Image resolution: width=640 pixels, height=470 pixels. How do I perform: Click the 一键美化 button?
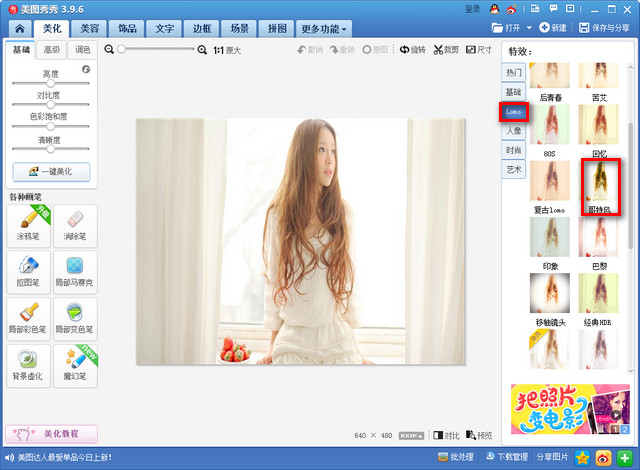(51, 171)
